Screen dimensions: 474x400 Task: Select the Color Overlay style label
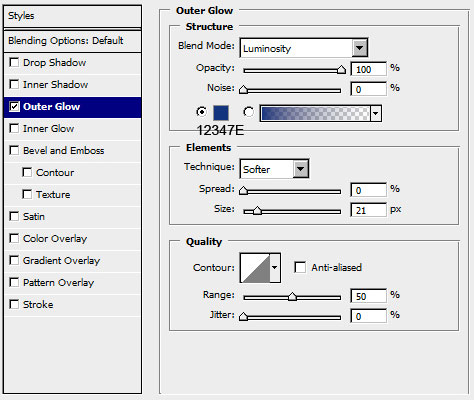tap(55, 238)
